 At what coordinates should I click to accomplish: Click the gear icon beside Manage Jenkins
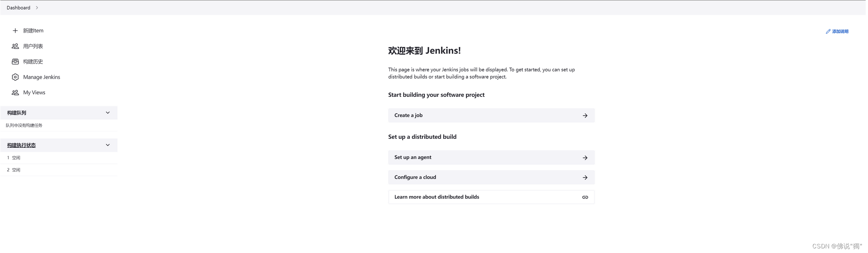pos(15,77)
